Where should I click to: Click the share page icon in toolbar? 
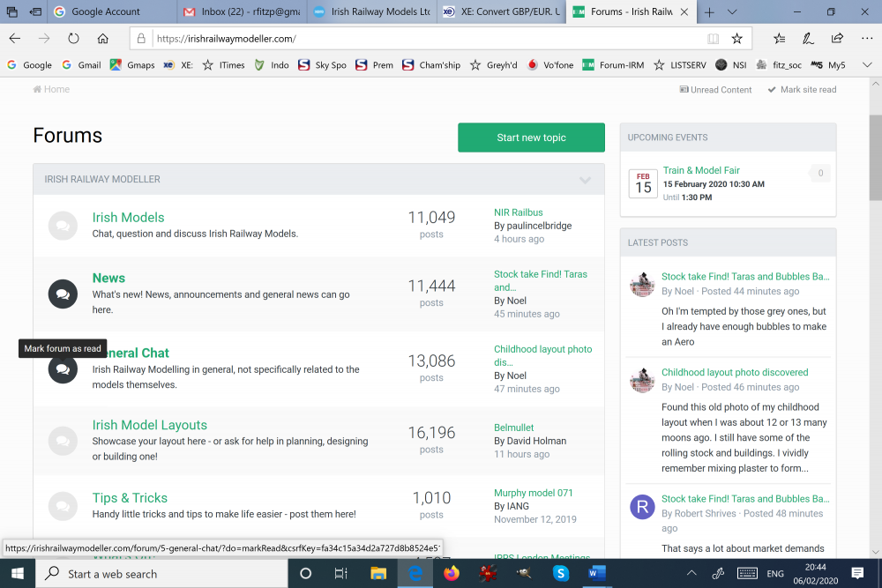(837, 39)
